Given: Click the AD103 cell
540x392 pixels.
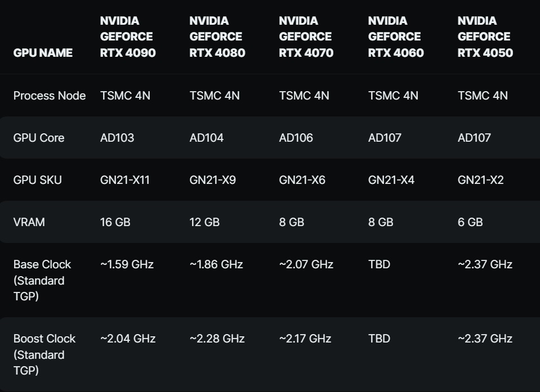Looking at the screenshot, I should click(x=117, y=138).
